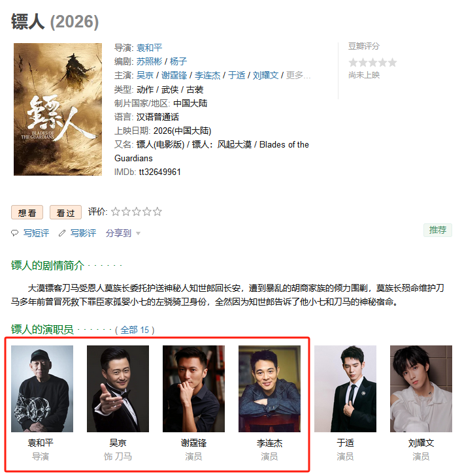Rate five stars in the 评价 row

click(x=157, y=212)
